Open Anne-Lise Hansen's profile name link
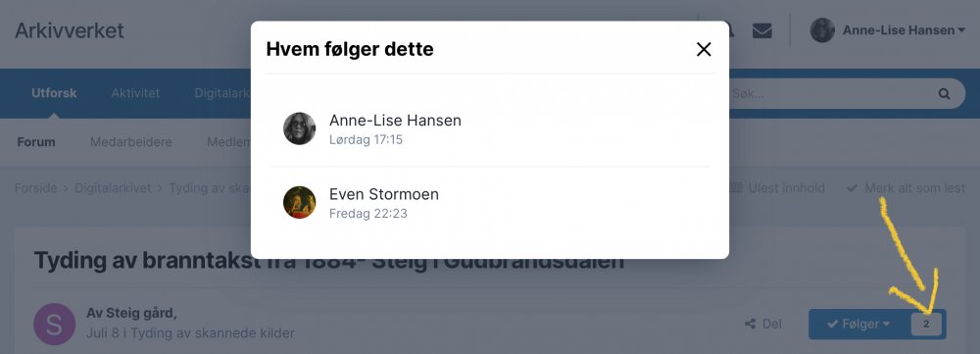This screenshot has width=980, height=354. 395,121
